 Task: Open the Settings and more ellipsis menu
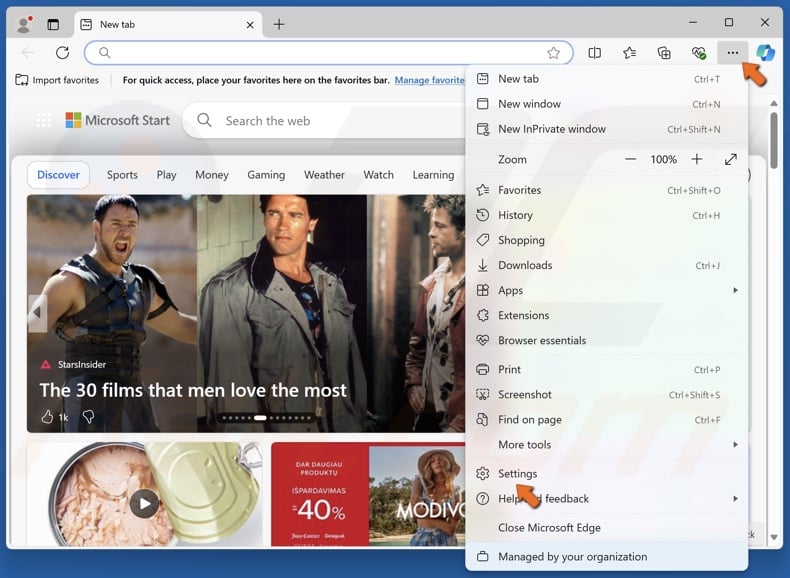coord(733,52)
